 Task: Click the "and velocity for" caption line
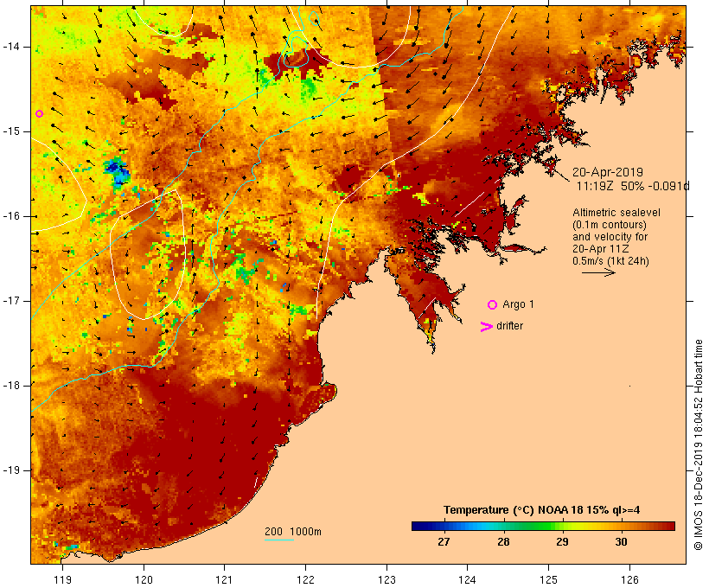610,237
